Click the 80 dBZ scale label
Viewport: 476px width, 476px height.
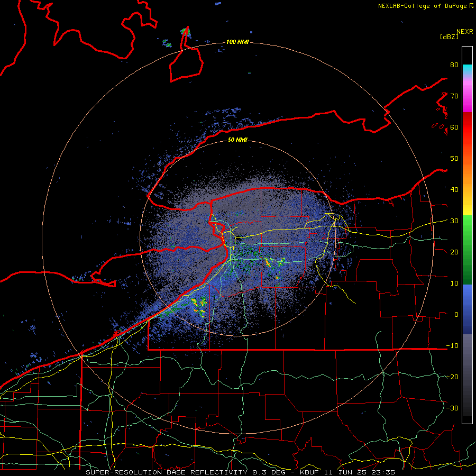coord(454,65)
